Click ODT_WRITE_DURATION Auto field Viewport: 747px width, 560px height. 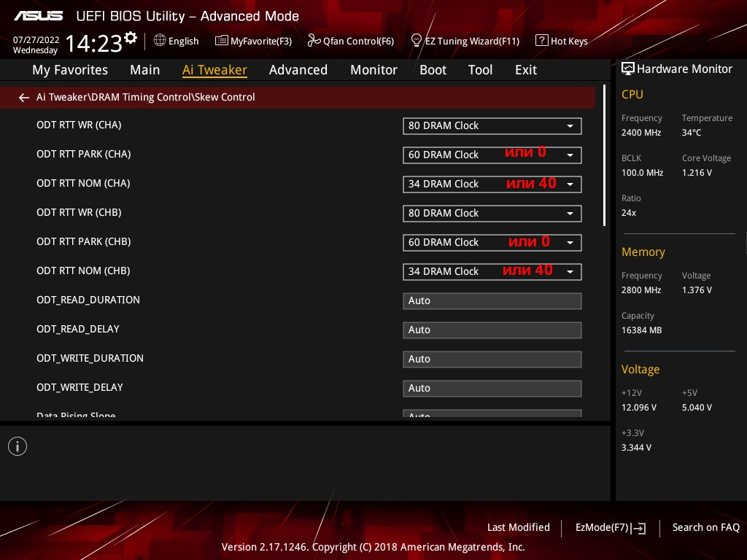492,359
